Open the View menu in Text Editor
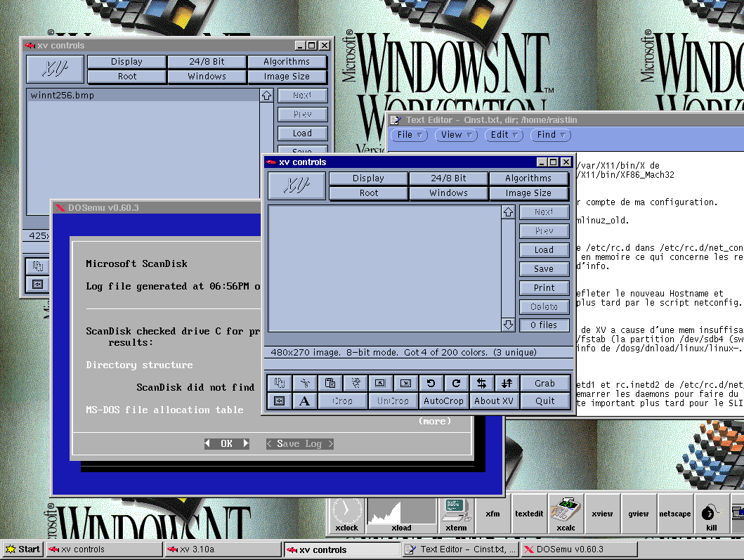Screen dimensions: 744x560 click(457, 135)
